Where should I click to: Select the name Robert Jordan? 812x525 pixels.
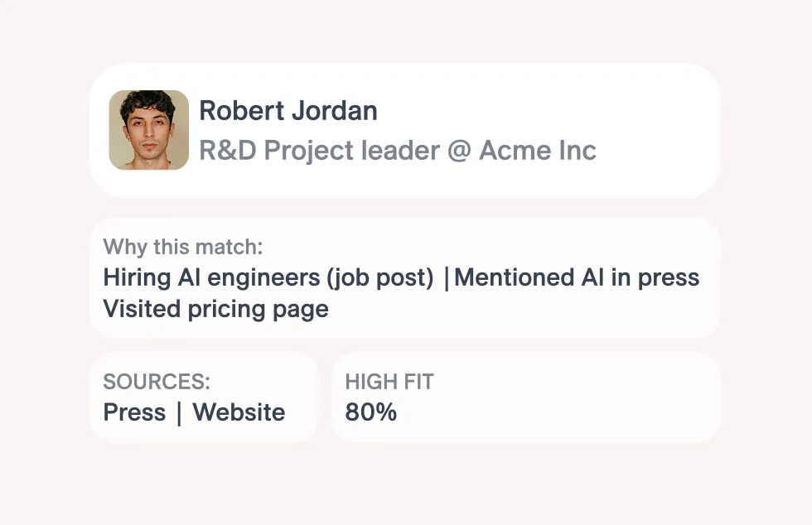tap(288, 111)
